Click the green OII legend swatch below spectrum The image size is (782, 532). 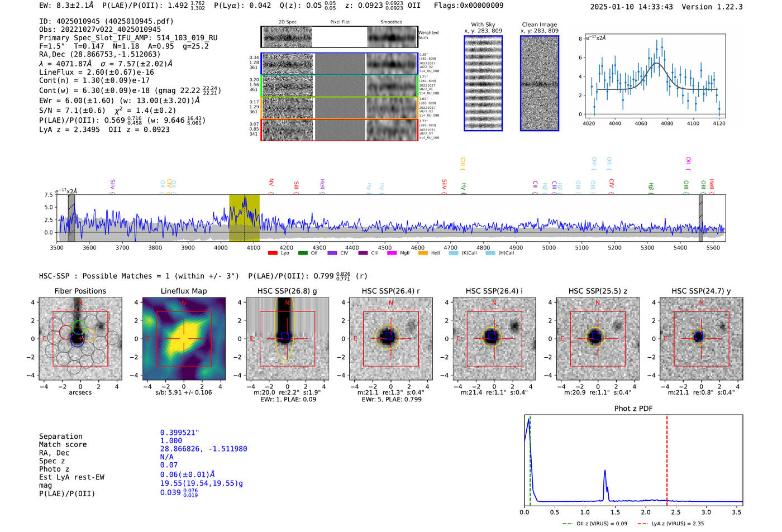click(303, 253)
